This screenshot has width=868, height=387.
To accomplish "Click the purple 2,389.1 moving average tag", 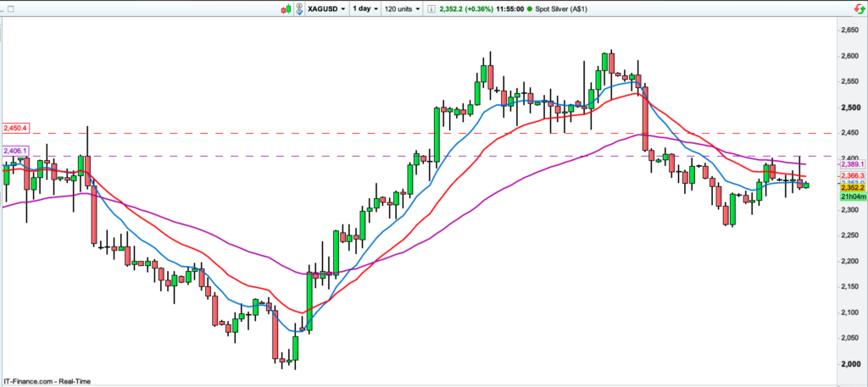I will pyautogui.click(x=850, y=163).
